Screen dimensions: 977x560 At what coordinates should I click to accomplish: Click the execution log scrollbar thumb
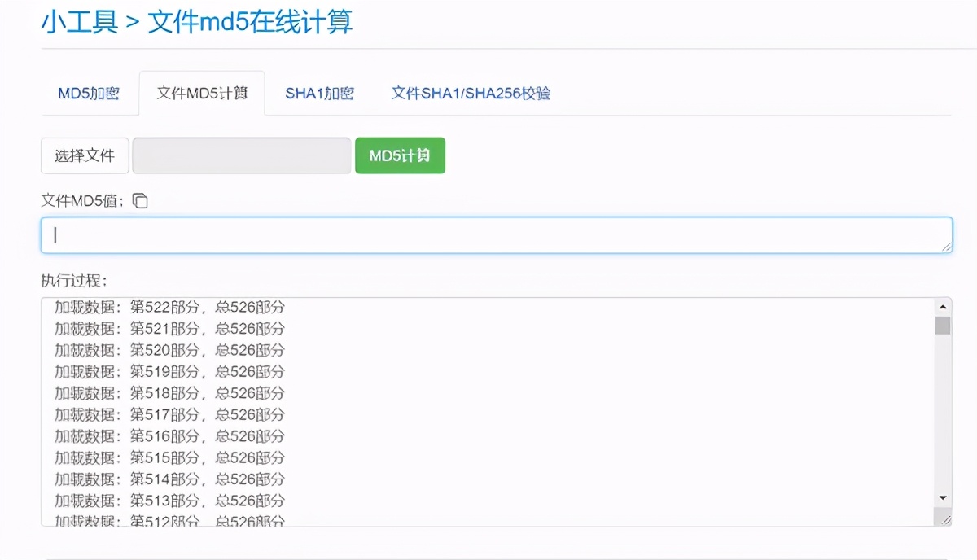(943, 326)
